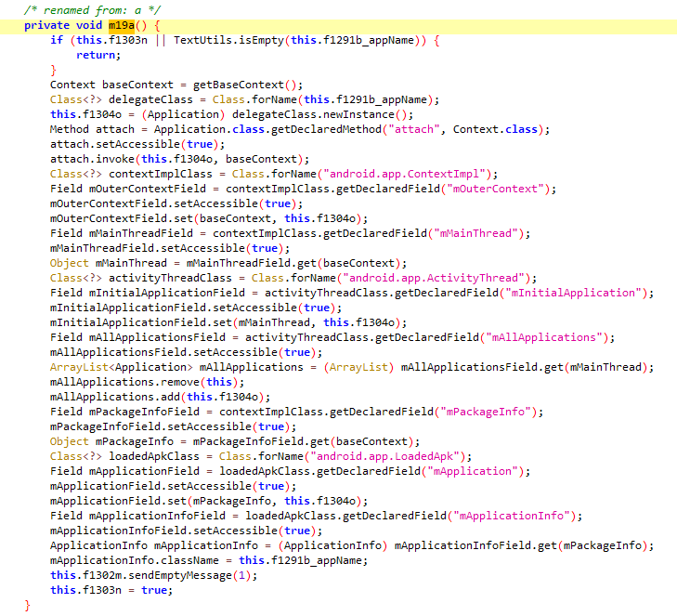The width and height of the screenshot is (677, 616).
Task: Click the attach.setAccessible(true) statement
Action: coord(137,144)
